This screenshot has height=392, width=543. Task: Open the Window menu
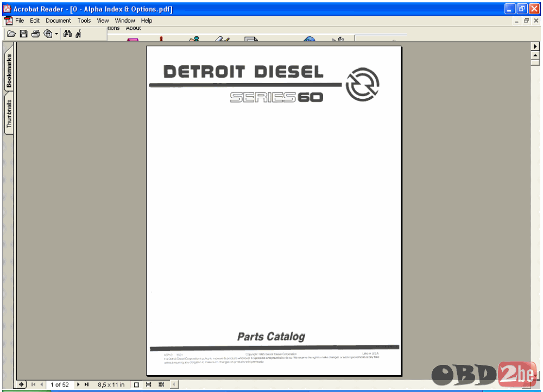125,21
